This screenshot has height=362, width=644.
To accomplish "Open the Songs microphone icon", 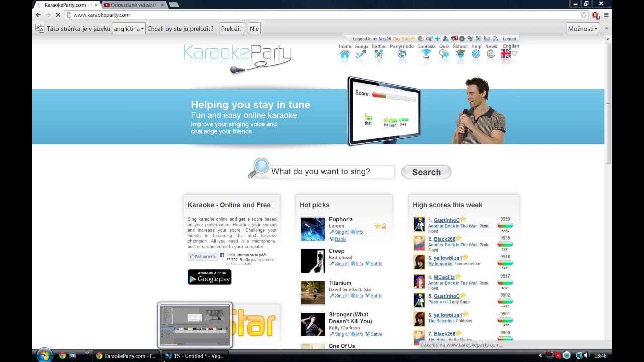I will [361, 54].
